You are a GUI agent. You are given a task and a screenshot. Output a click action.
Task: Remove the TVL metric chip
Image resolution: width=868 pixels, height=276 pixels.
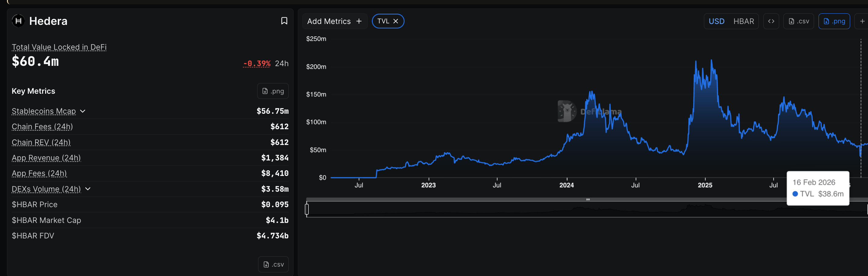(396, 21)
